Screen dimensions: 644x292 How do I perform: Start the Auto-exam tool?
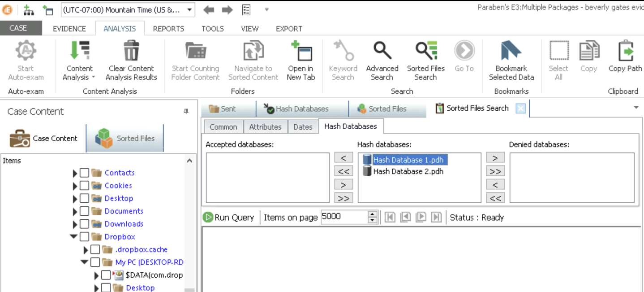tap(26, 61)
